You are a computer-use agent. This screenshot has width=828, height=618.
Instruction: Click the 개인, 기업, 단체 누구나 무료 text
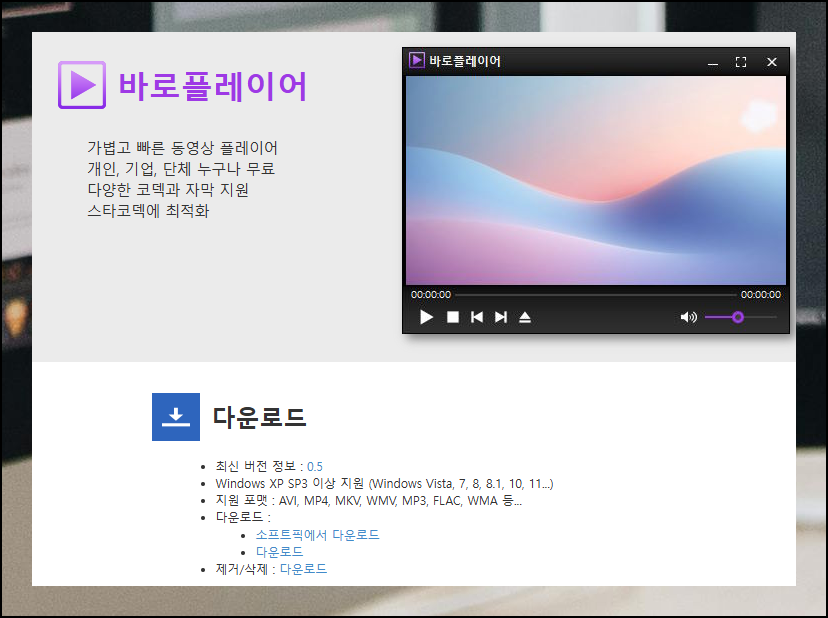[181, 169]
